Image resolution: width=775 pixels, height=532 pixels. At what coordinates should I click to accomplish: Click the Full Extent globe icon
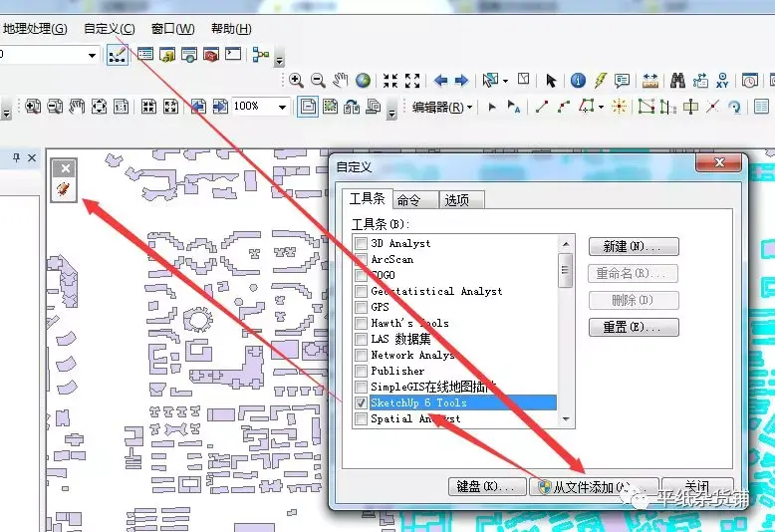(x=363, y=80)
